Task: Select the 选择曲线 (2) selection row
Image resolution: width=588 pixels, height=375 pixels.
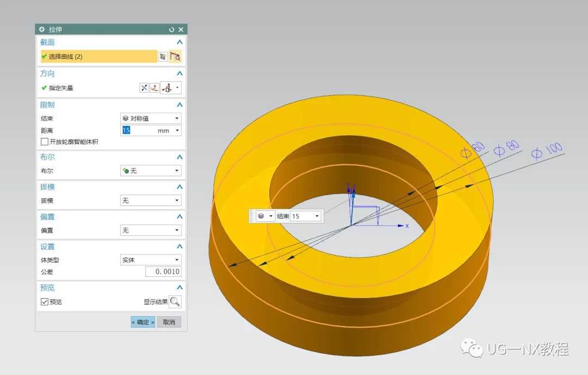Action: pyautogui.click(x=99, y=56)
